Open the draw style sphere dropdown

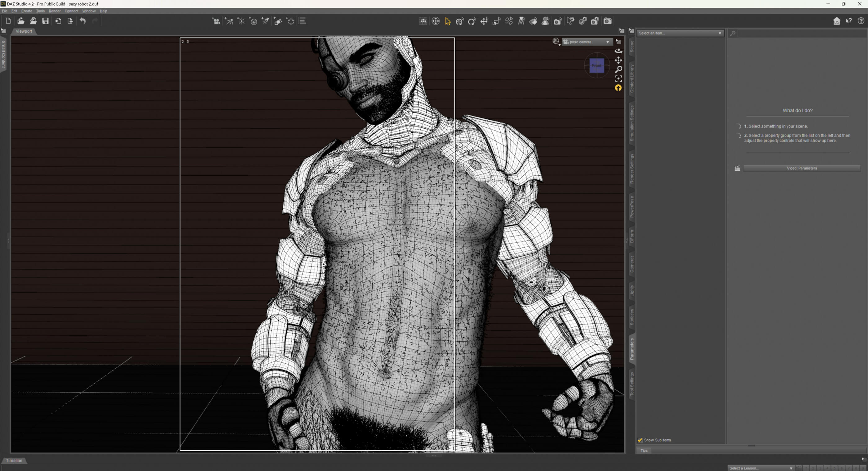click(x=556, y=42)
